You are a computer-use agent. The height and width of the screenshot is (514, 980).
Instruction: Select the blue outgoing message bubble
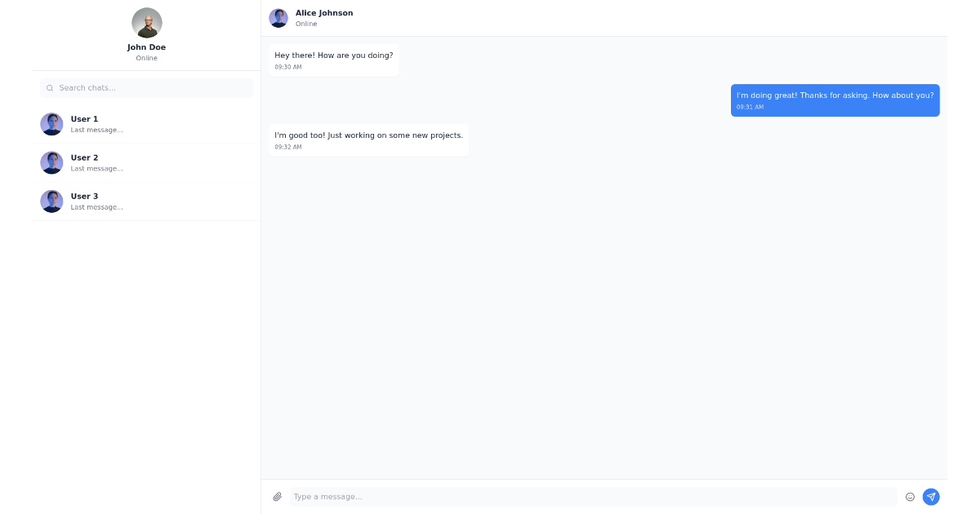coord(835,100)
